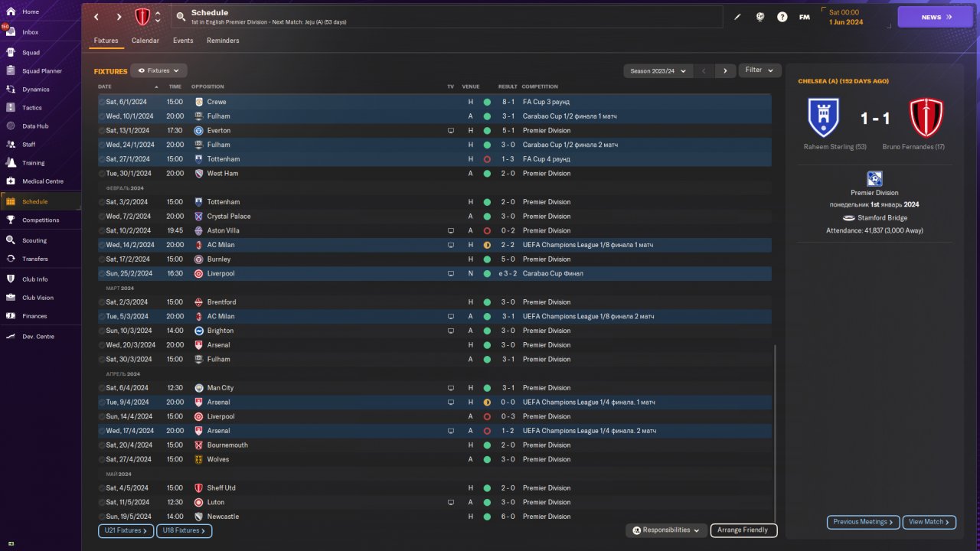Open the Squad shirt icon in sidebar
Screen dimensions: 980x551
coord(11,53)
